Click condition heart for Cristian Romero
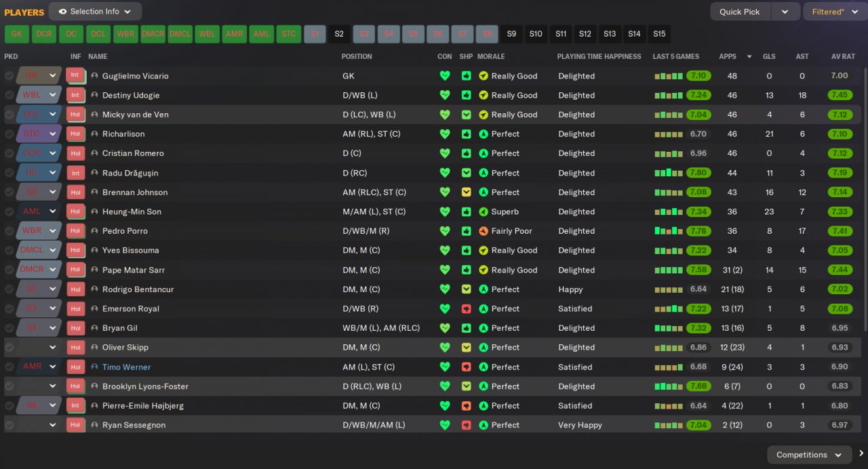 tap(445, 153)
